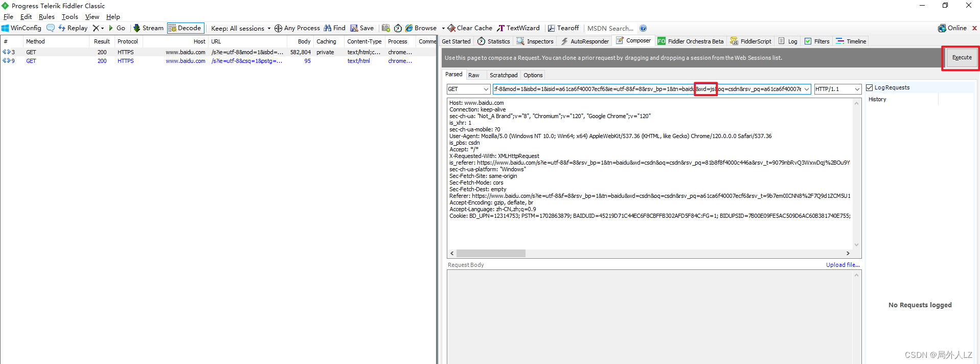
Task: Save sessions using toolbar Save
Action: click(x=362, y=28)
